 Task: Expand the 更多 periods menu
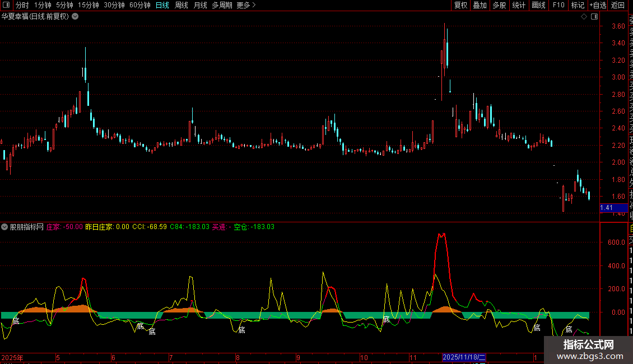(x=246, y=5)
